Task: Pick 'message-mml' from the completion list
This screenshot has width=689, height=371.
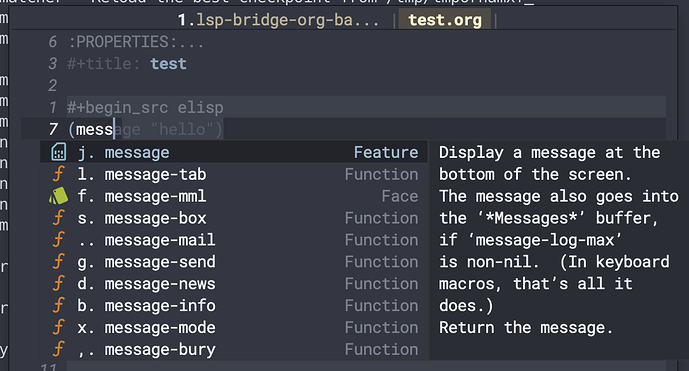Action: (234, 196)
